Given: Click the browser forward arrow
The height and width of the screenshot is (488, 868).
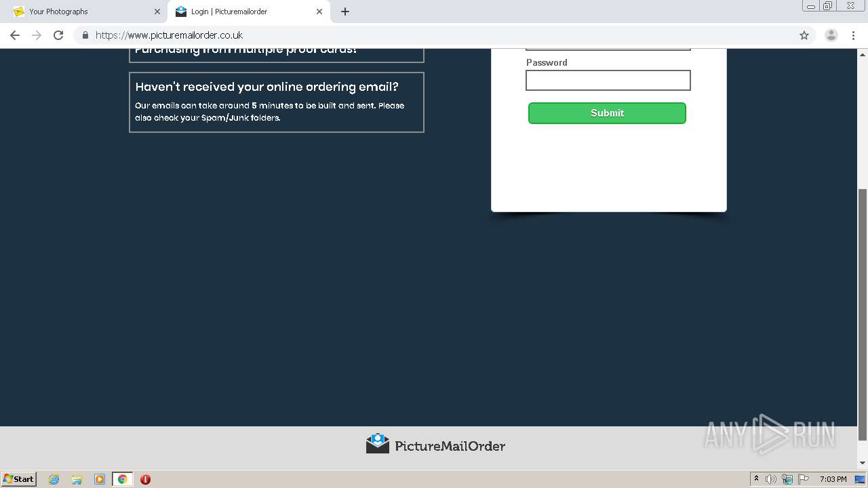Looking at the screenshot, I should tap(37, 35).
